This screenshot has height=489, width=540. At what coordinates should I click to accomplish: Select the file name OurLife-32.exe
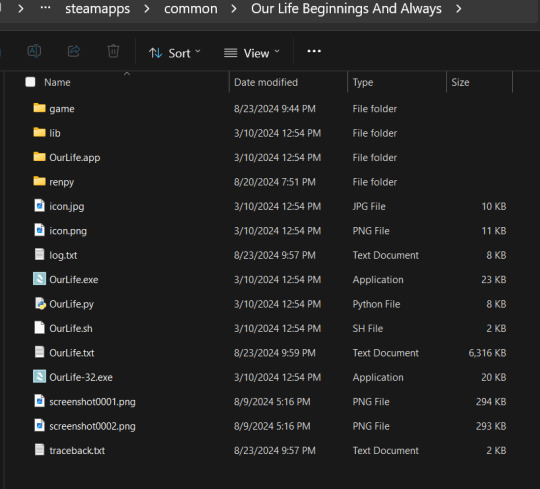pos(81,377)
